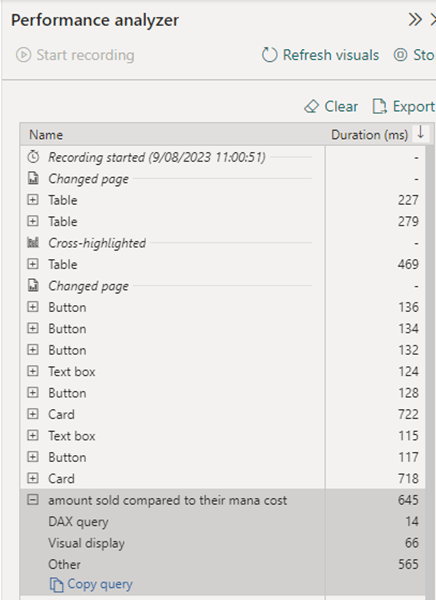Image resolution: width=436 pixels, height=600 pixels.
Task: Select the Visual display row
Action: pos(222,543)
